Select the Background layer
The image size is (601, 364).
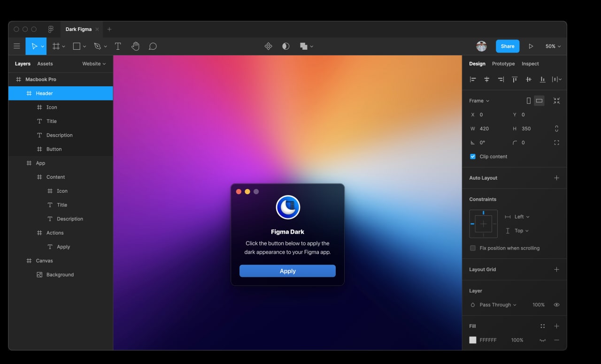(61, 275)
